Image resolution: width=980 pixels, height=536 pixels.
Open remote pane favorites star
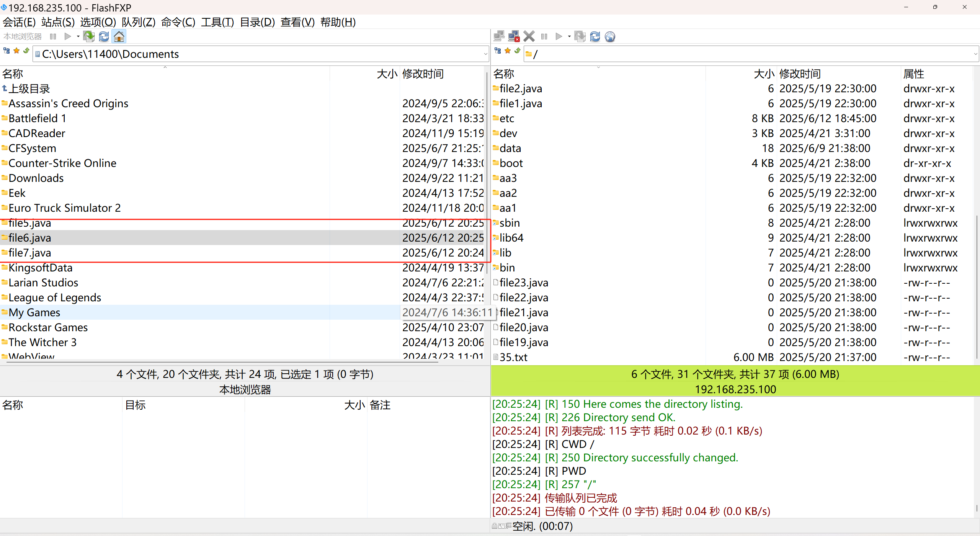point(508,51)
